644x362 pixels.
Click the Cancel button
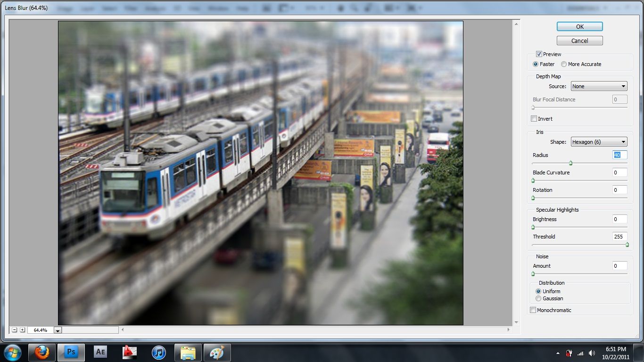pyautogui.click(x=579, y=41)
